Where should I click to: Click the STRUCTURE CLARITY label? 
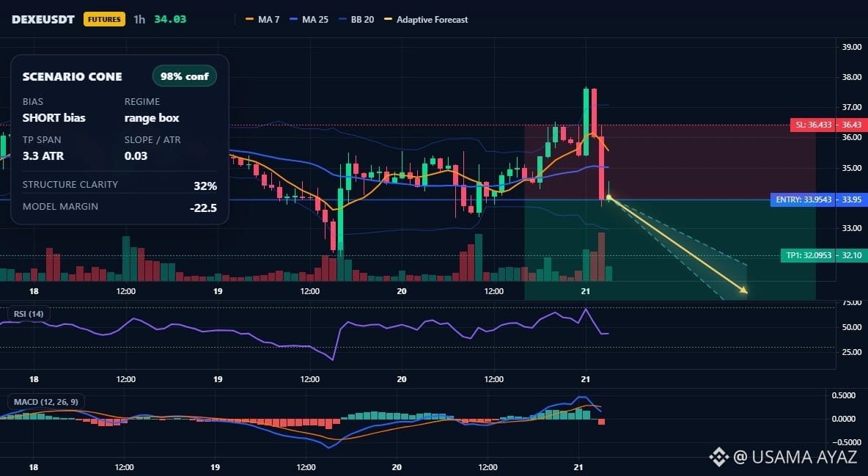point(70,185)
